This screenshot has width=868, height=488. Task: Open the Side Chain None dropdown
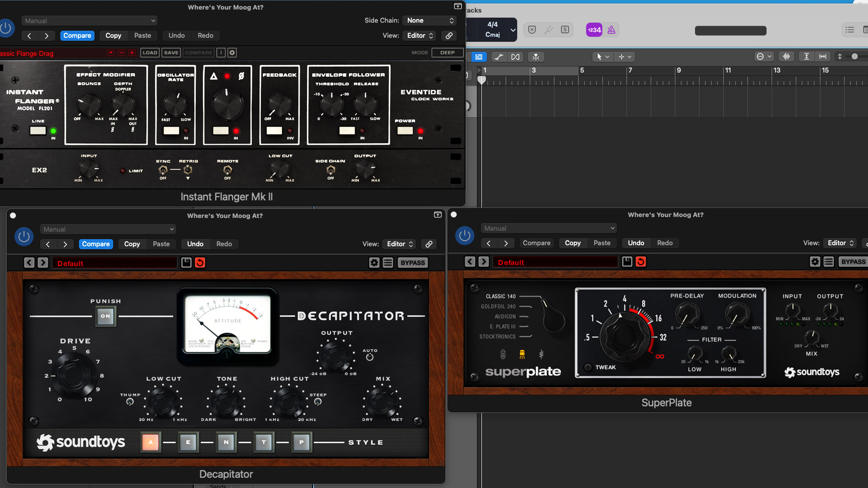pyautogui.click(x=429, y=20)
